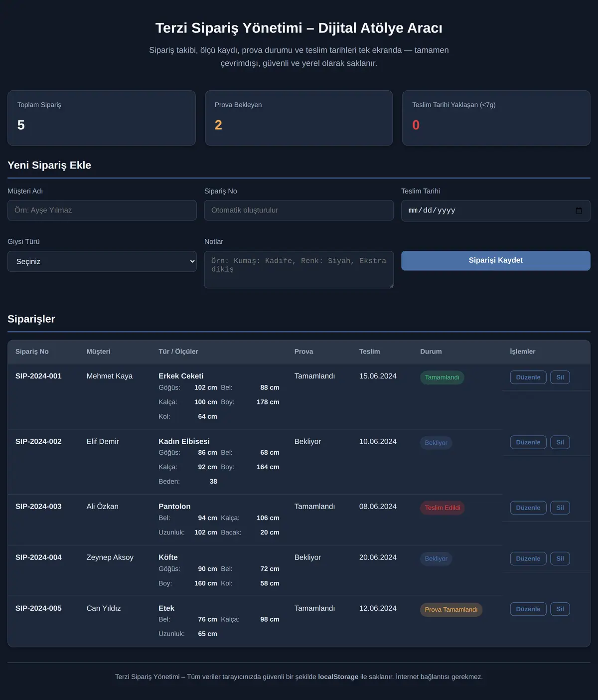Click the Erkek Ceketi garment title
Viewport: 598px width, 700px height.
coord(181,376)
